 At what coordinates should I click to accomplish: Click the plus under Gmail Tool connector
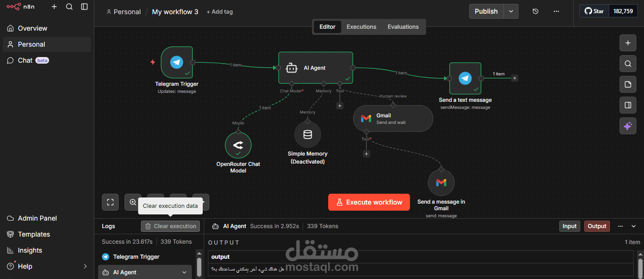[366, 154]
